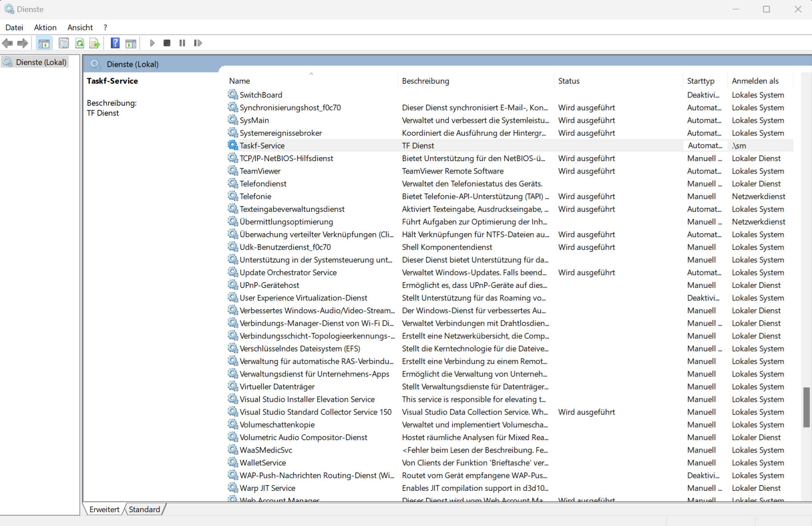Select Udk-Benutzerdienst_f0c70 service
This screenshot has width=812, height=526.
pos(285,247)
